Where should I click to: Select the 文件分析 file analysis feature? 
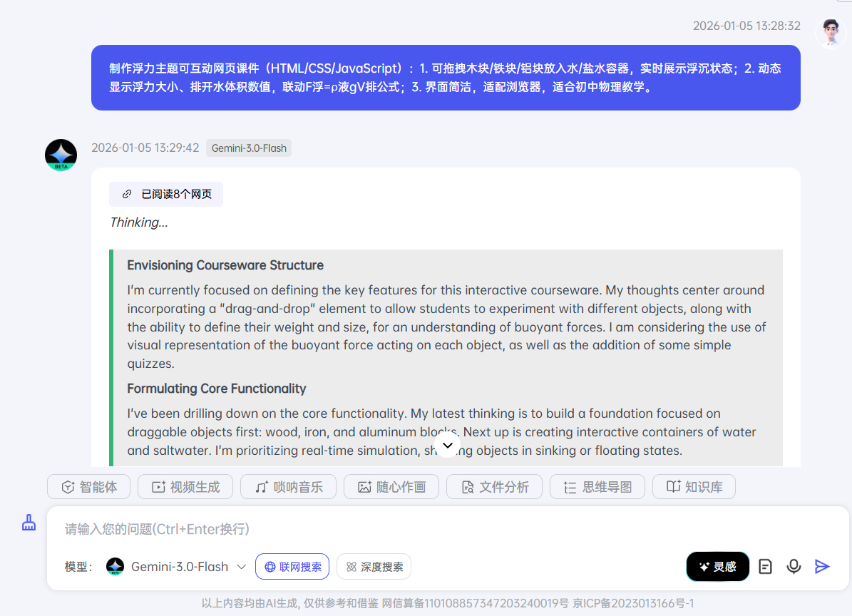coord(494,486)
